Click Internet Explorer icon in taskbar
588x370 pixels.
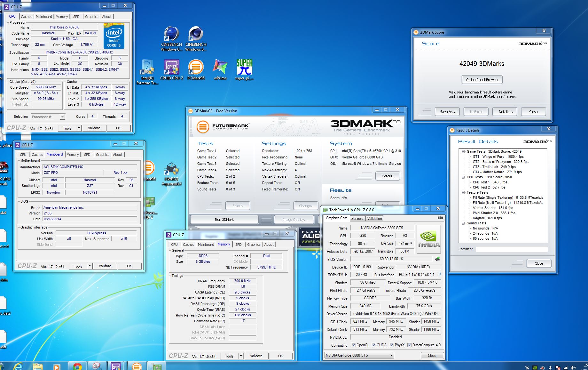point(18,366)
